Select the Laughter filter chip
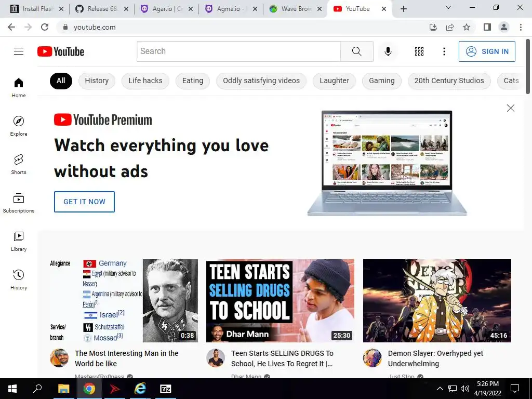532x399 pixels. point(334,81)
